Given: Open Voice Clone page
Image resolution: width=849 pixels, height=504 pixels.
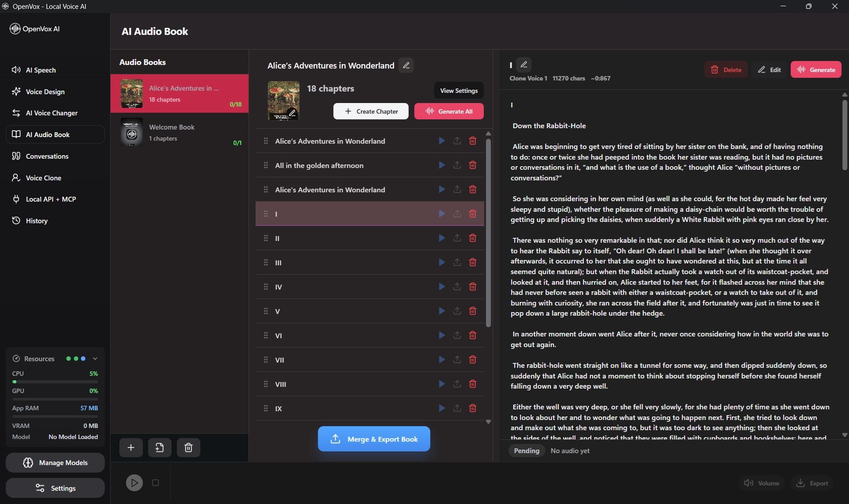Looking at the screenshot, I should click(x=55, y=178).
